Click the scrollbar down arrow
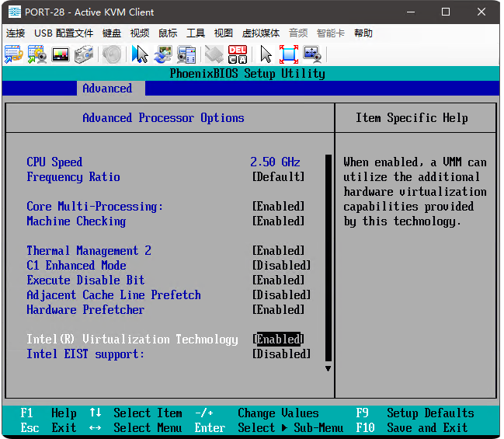The width and height of the screenshot is (504, 439). point(328,368)
